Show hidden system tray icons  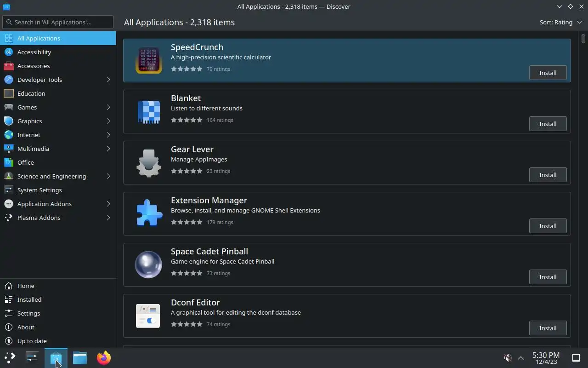521,358
